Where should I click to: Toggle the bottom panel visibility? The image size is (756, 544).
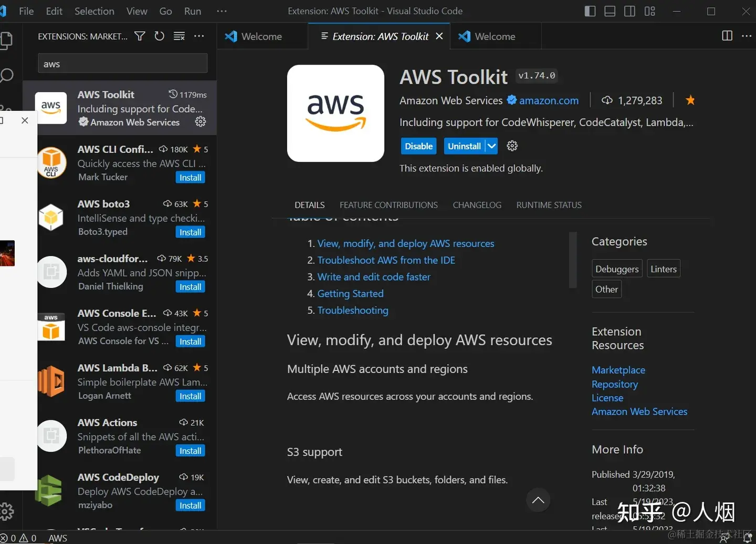coord(610,11)
